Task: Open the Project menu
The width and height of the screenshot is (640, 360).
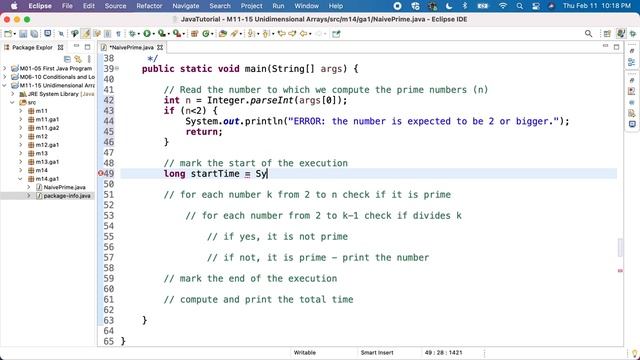Action: [x=251, y=6]
